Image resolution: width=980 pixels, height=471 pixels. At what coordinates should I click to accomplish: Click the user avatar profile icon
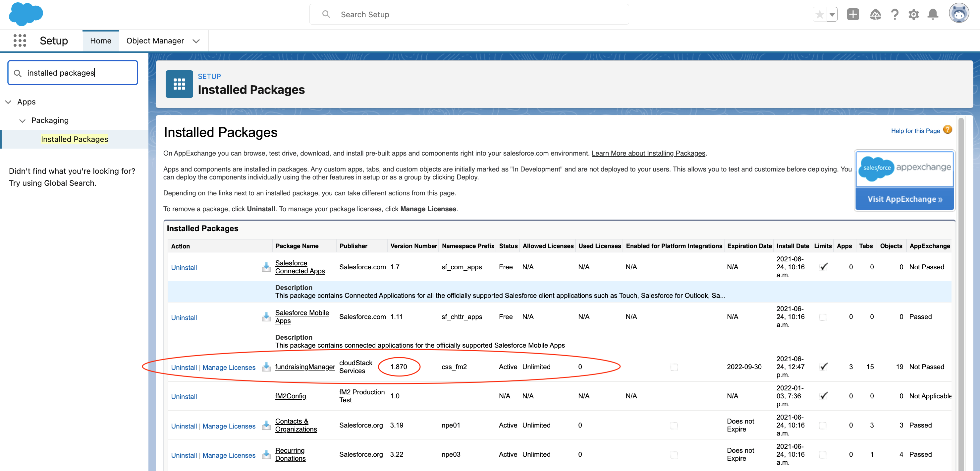click(x=958, y=14)
